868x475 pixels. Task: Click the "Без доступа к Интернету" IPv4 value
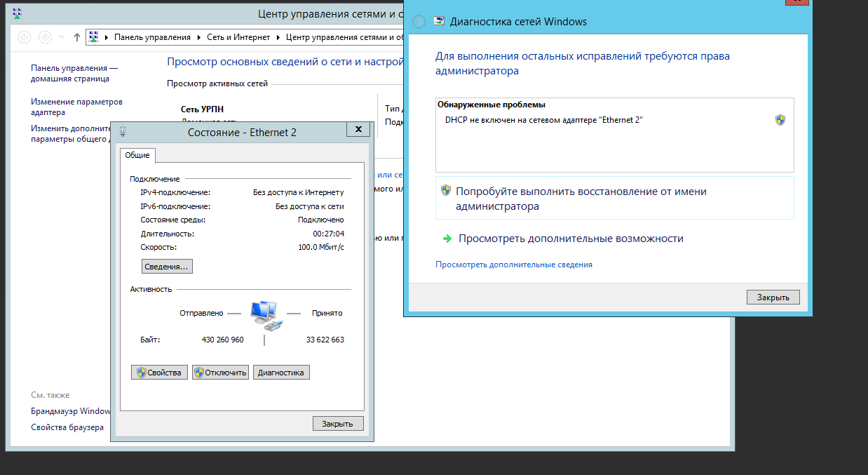[299, 192]
